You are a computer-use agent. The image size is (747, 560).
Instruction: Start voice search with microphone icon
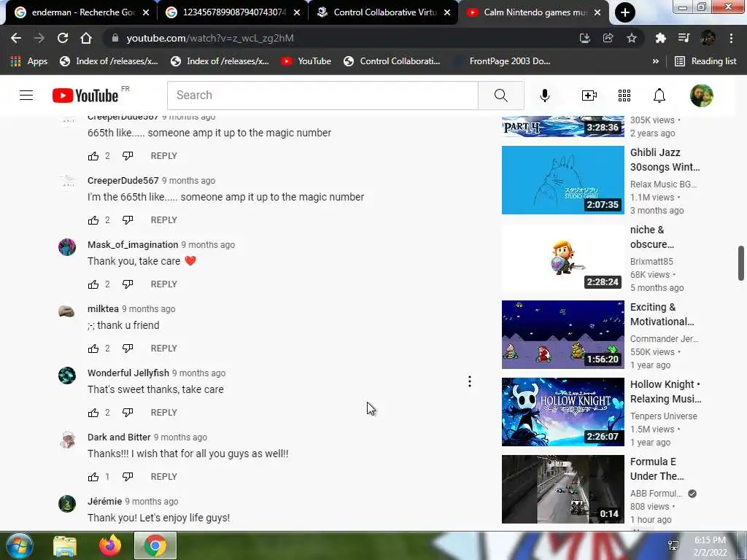coord(544,96)
